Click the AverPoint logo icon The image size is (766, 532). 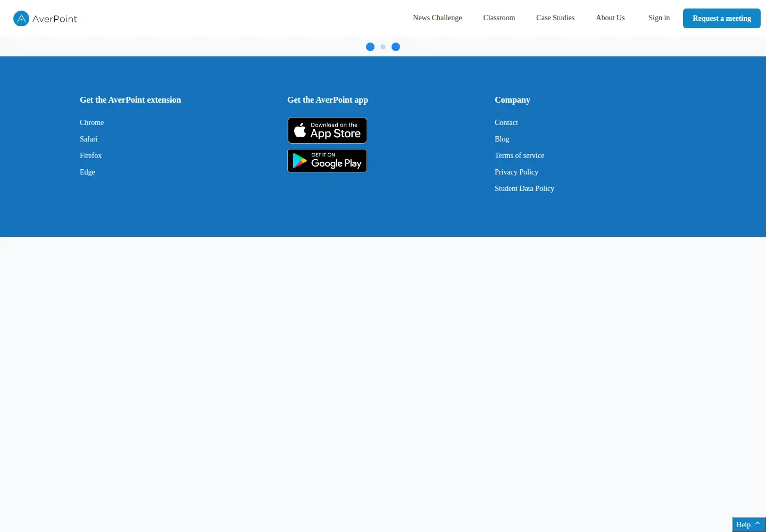coord(21,19)
